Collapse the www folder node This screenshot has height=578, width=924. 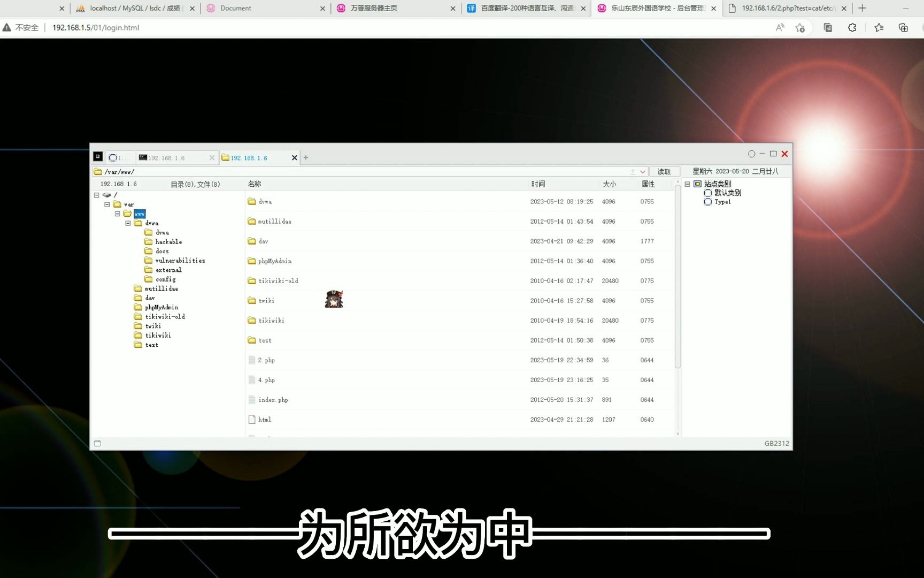pos(118,214)
